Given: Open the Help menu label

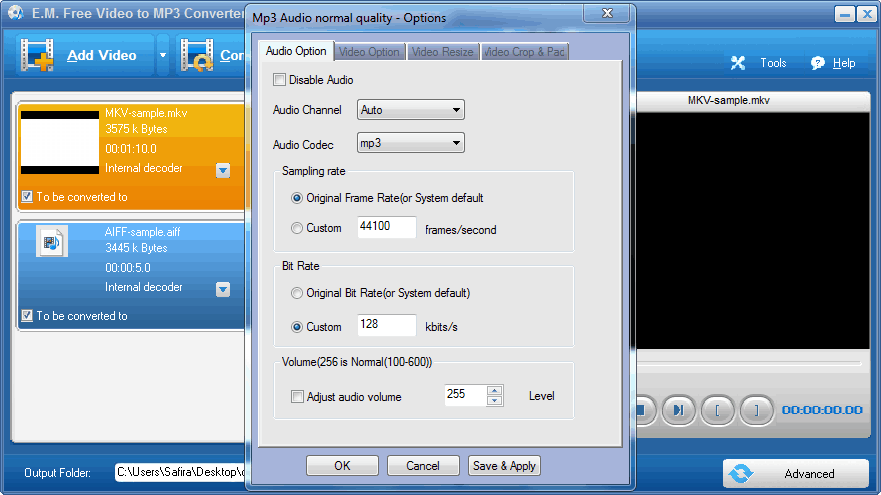Looking at the screenshot, I should point(844,63).
